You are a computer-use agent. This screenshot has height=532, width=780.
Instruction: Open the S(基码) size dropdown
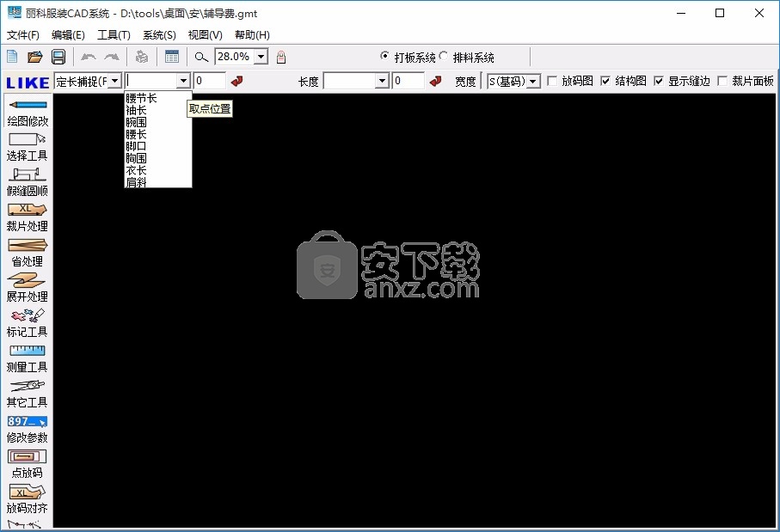point(533,81)
